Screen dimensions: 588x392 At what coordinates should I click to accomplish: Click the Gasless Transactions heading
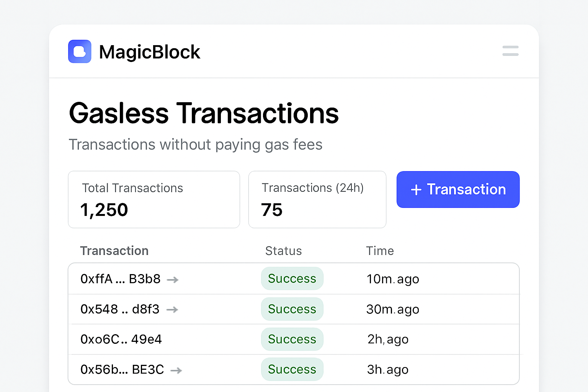click(x=204, y=113)
